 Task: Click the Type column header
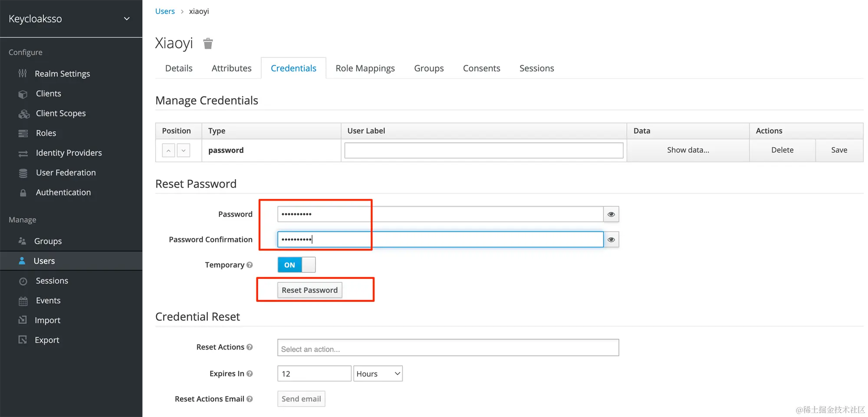coord(271,131)
